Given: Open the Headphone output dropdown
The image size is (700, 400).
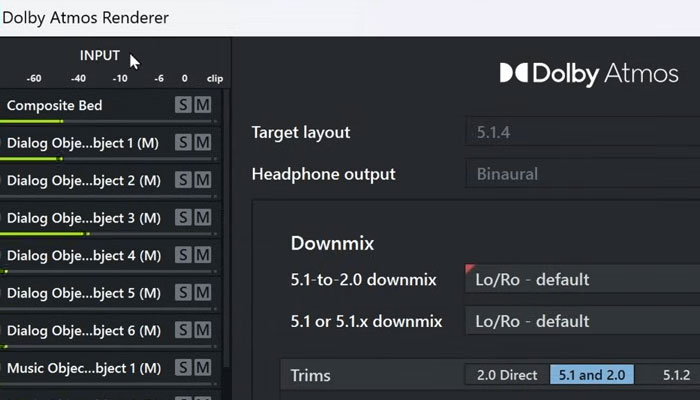Looking at the screenshot, I should click(x=581, y=174).
